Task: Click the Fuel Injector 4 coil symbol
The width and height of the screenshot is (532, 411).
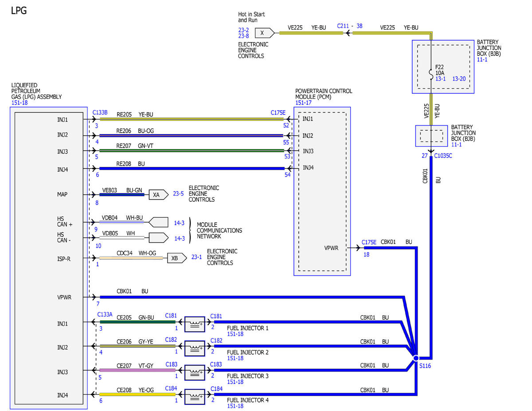Action: coord(195,397)
